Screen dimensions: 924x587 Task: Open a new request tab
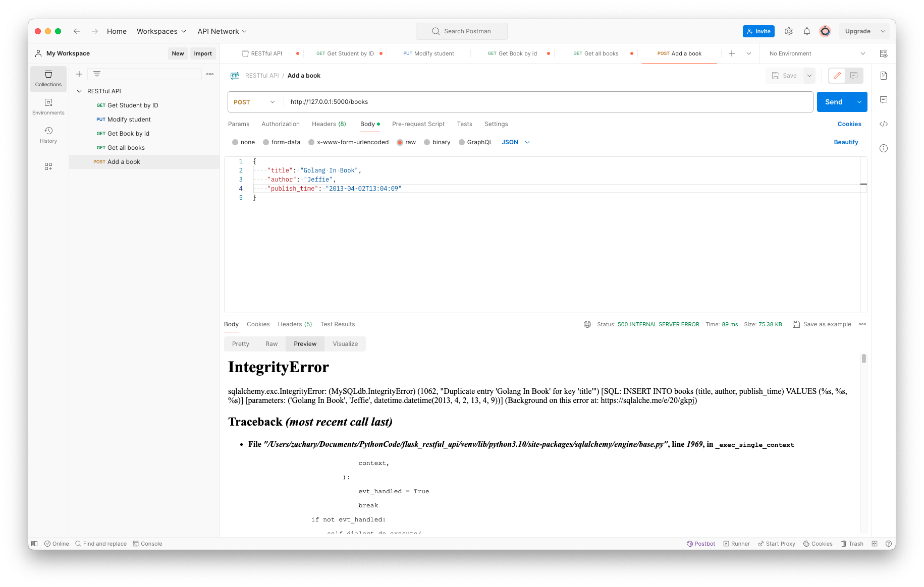coord(732,53)
